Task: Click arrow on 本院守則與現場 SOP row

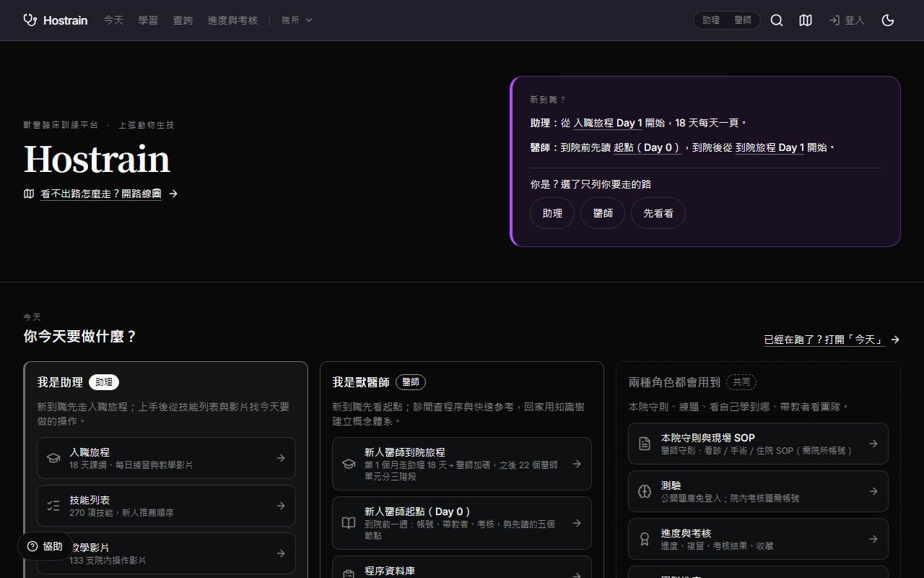Action: (873, 444)
